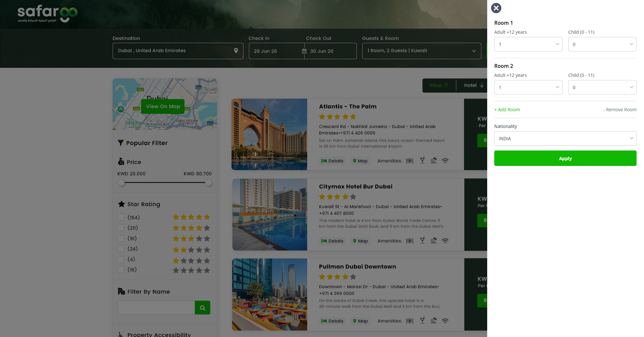Screen dimensions: 644x337
Task: Click the search magnifier in Filter By Name
Action: [203, 308]
